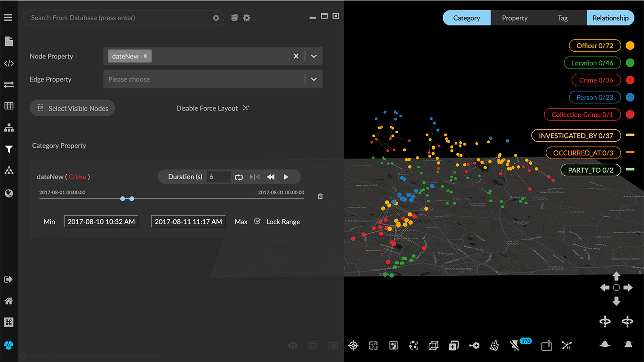This screenshot has width=644, height=362.
Task: Click the database icon beside search
Action: (x=234, y=18)
